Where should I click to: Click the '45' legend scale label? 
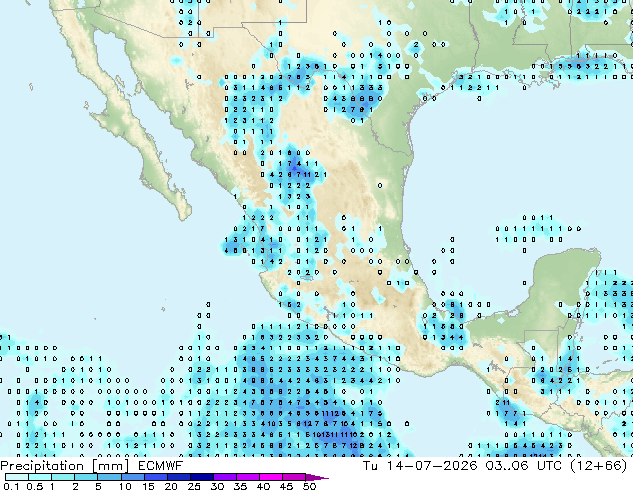point(286,486)
